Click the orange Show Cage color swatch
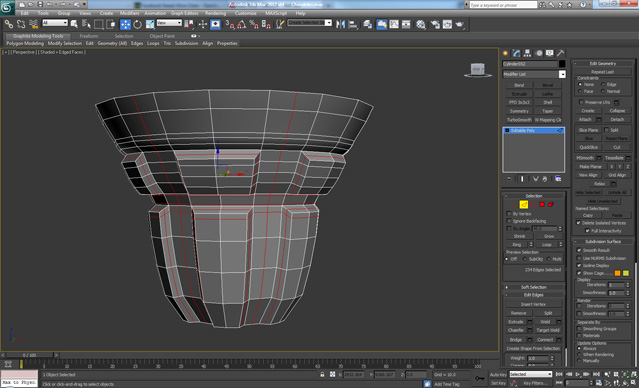The height and width of the screenshot is (388, 639). [x=617, y=273]
